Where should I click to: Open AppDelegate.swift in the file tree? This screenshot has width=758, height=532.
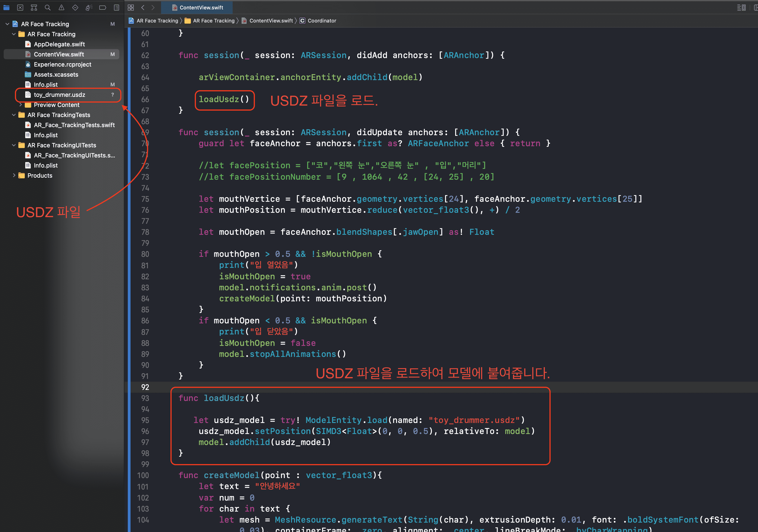(59, 44)
